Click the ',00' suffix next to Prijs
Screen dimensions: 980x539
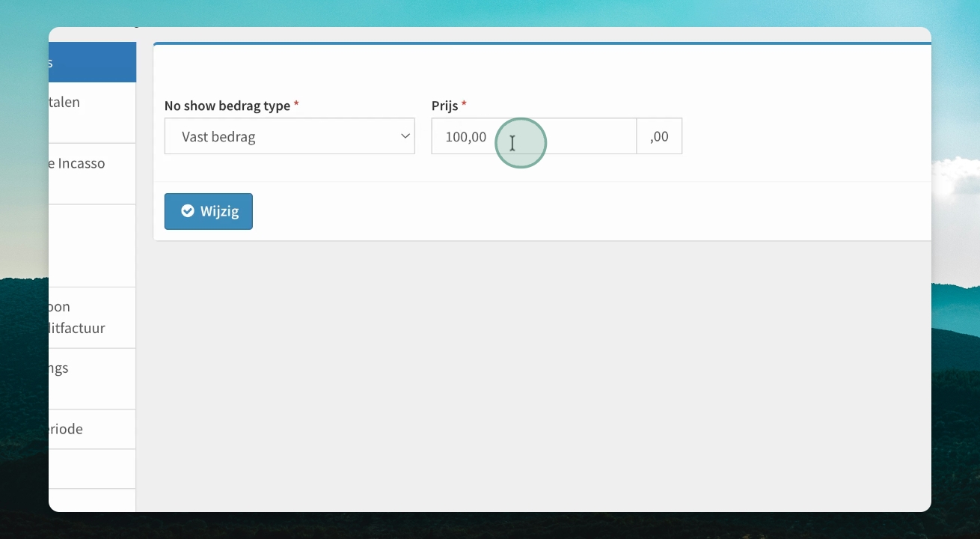pos(659,136)
